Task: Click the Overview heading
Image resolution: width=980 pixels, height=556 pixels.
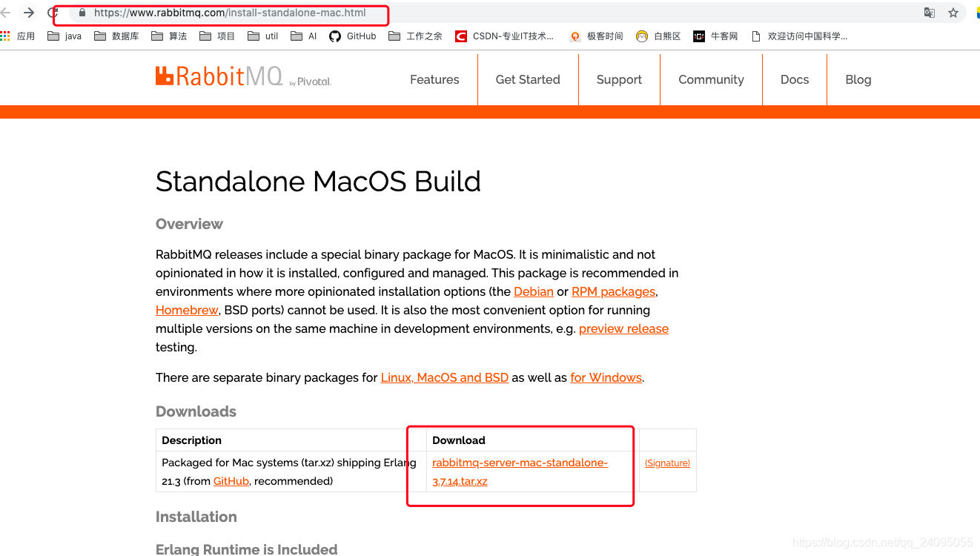Action: 189,224
